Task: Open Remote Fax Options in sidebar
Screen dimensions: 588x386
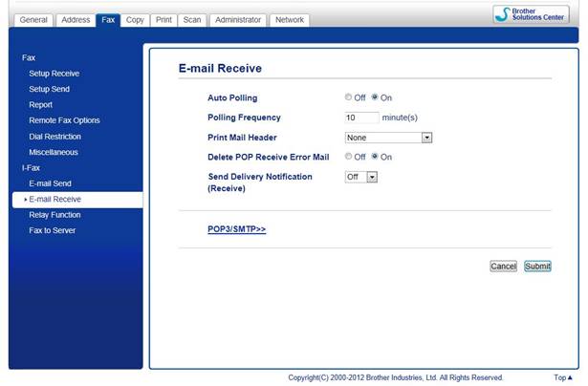Action: click(x=64, y=120)
